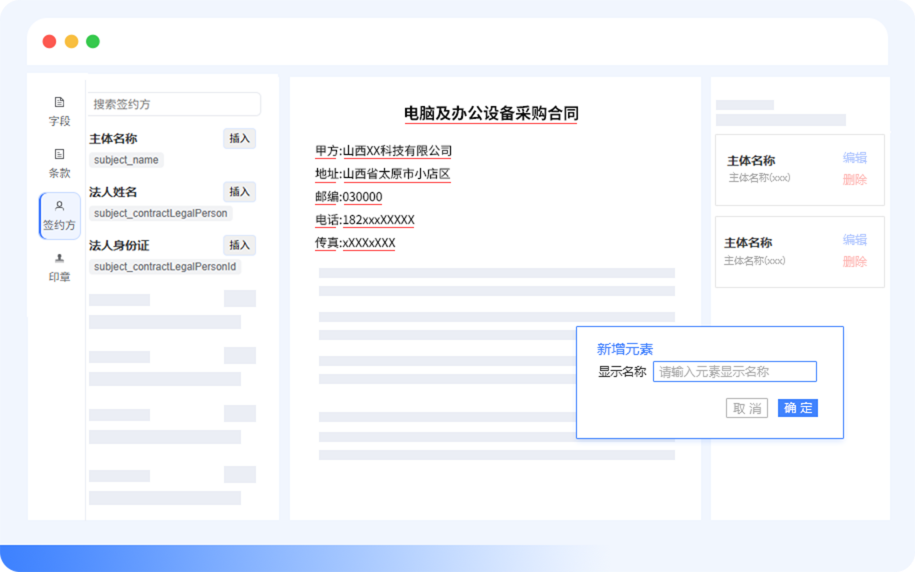Click the red window close dot

(50, 41)
